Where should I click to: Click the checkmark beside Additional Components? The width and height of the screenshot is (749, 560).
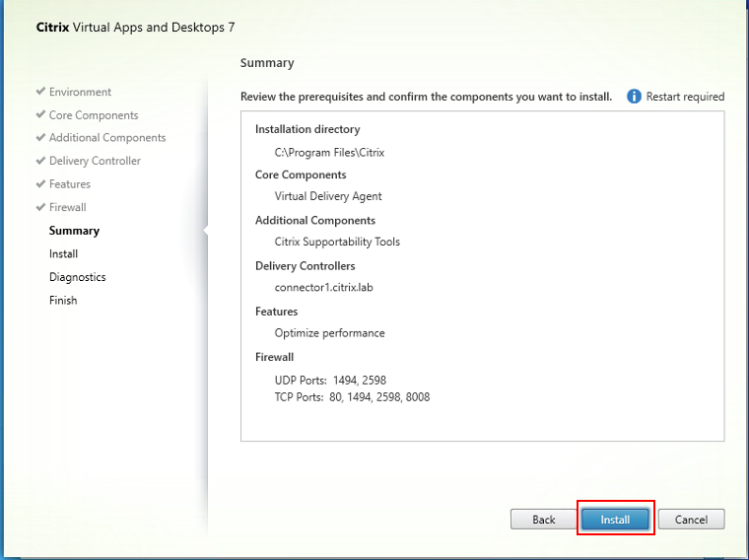(40, 138)
